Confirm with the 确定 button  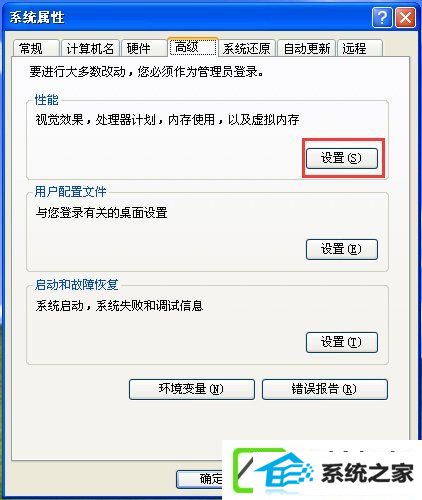(x=200, y=479)
